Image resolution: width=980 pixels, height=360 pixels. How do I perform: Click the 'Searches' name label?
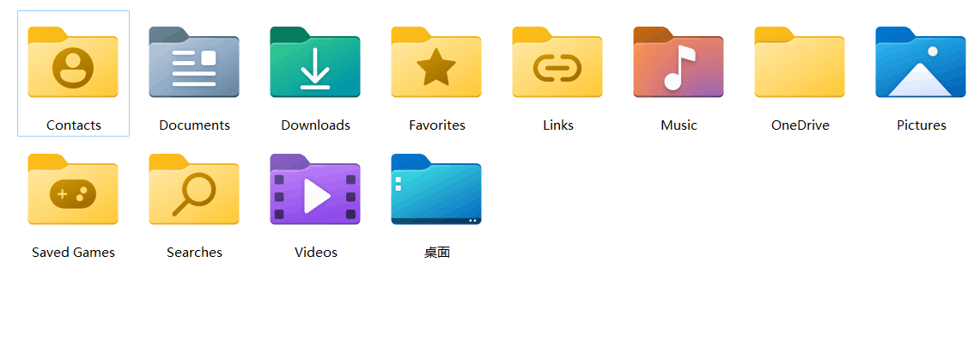pyautogui.click(x=194, y=253)
